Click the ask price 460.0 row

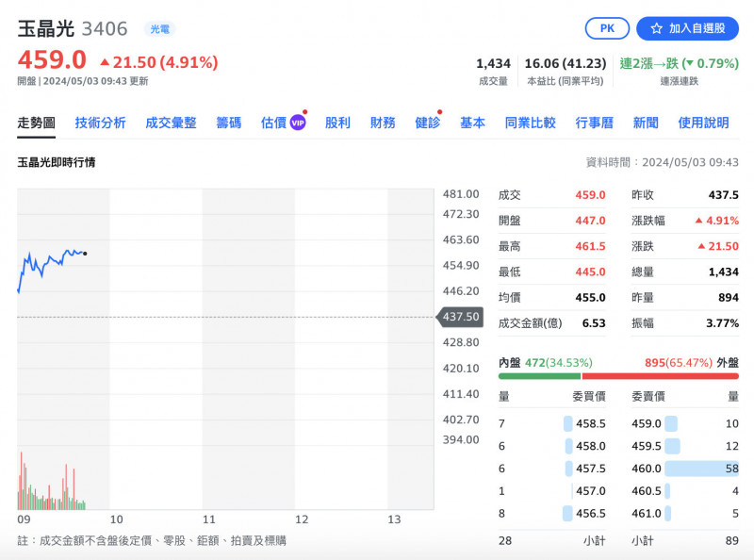pos(685,469)
